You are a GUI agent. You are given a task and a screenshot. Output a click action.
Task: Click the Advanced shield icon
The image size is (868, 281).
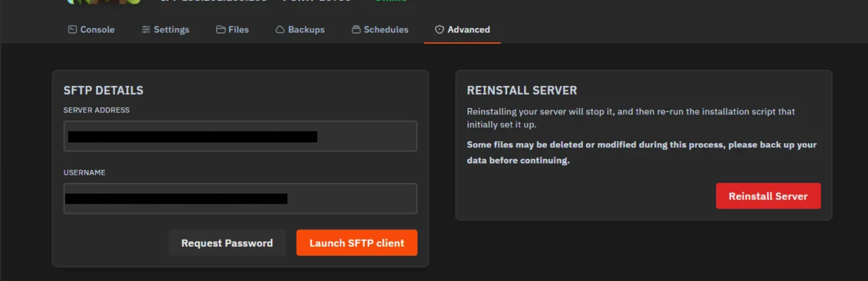[439, 29]
